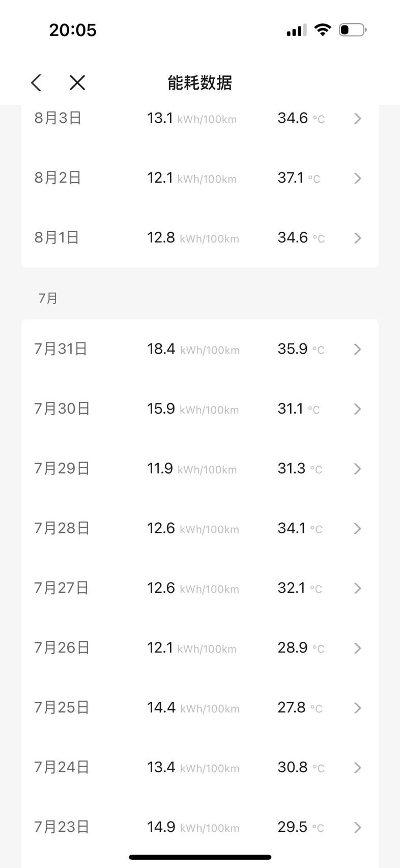Screen dimensions: 400x868
Task: Tap the 7月30日 arrow icon
Action: pyautogui.click(x=358, y=409)
